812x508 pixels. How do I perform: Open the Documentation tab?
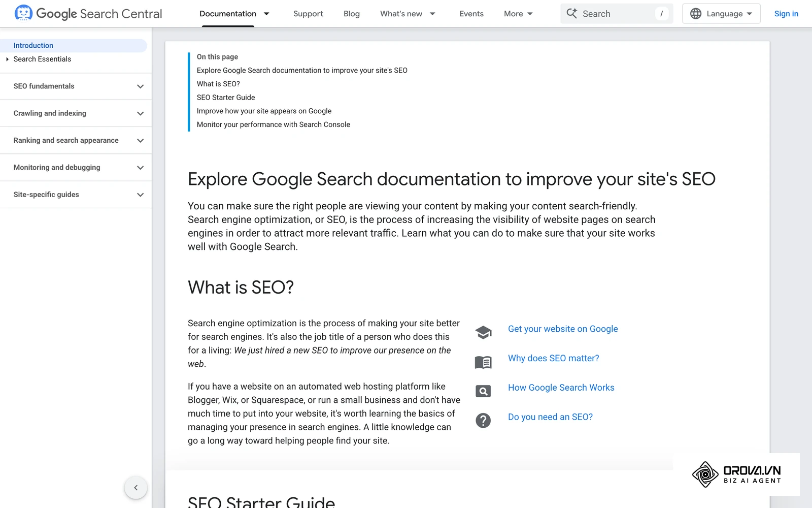(x=228, y=14)
